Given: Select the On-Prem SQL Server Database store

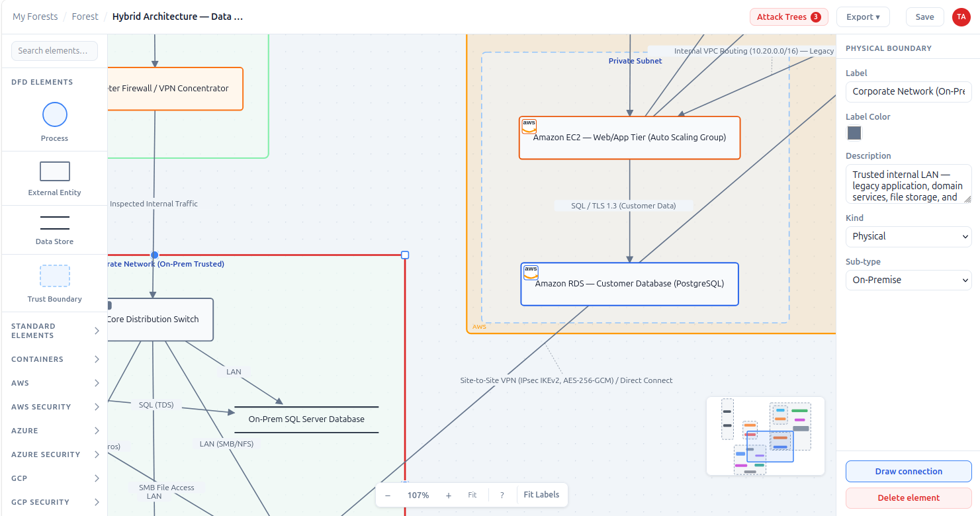Looking at the screenshot, I should [306, 419].
